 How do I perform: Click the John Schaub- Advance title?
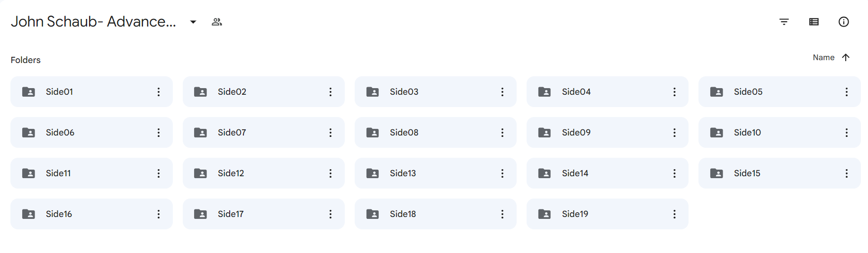point(93,22)
